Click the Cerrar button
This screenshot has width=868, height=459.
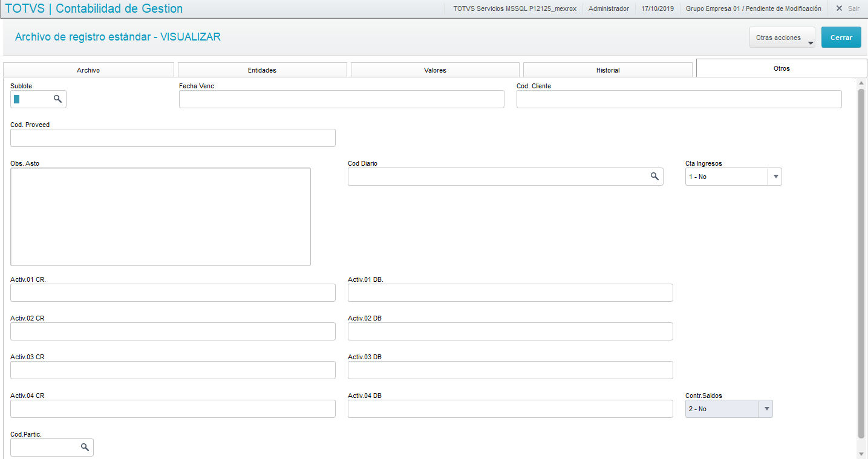(841, 37)
